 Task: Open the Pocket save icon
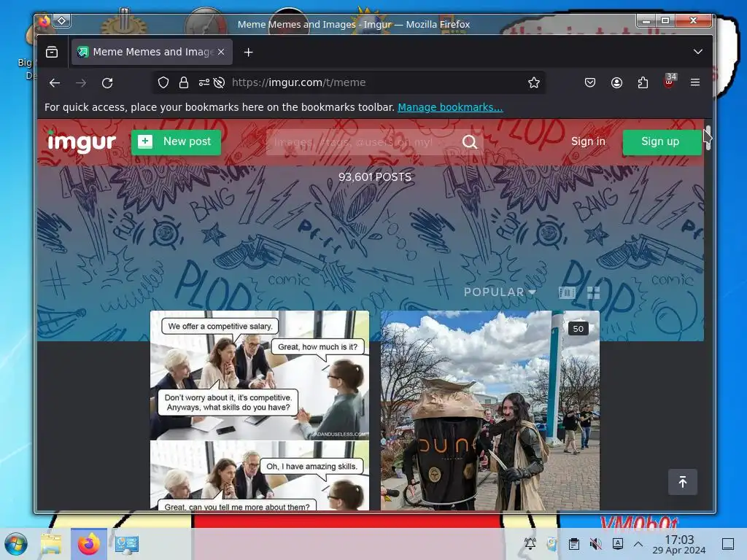pos(589,83)
